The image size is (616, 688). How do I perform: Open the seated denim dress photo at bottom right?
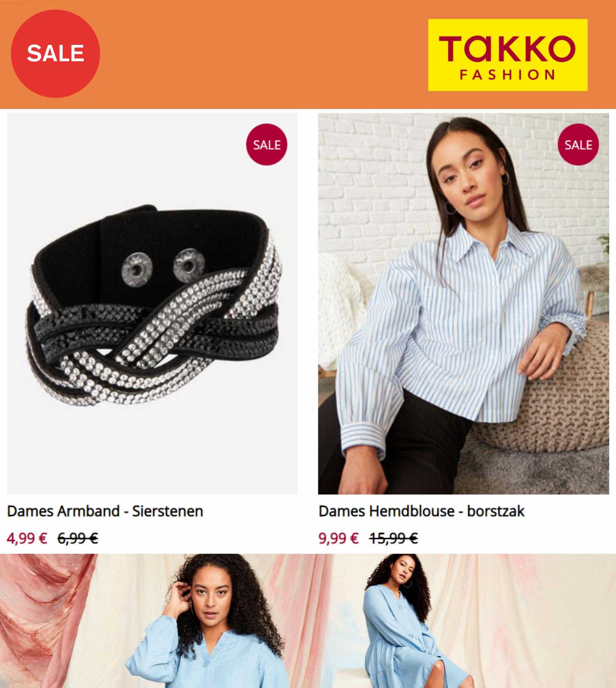click(466, 621)
